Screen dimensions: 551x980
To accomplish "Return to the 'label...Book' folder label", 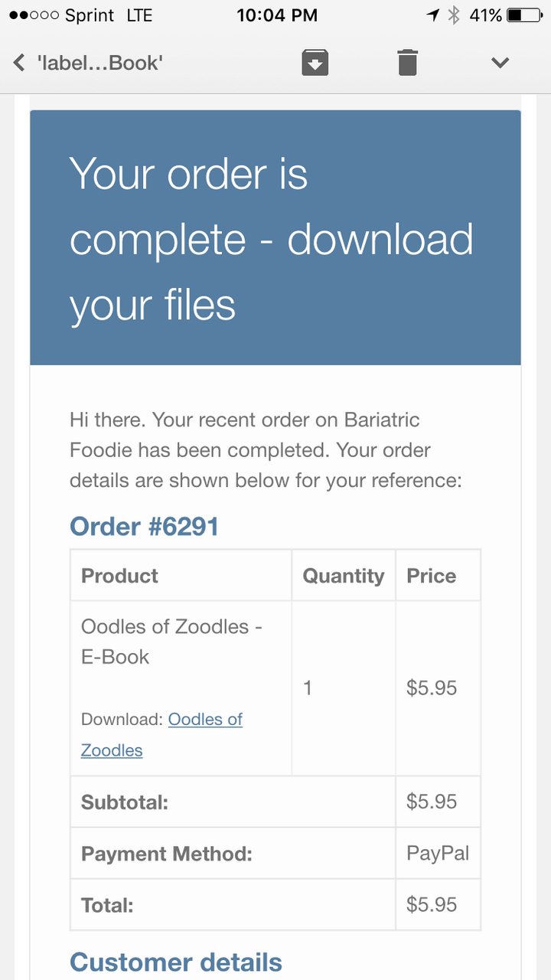I will [99, 62].
